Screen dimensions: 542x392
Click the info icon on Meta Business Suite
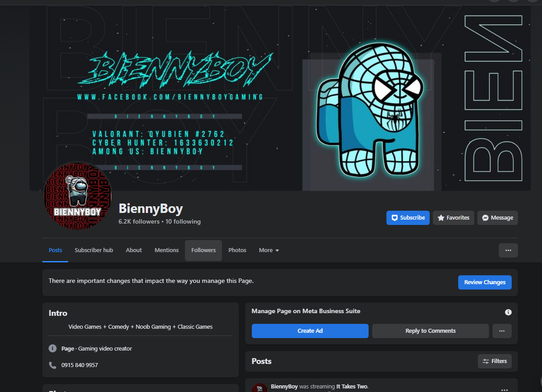tap(508, 312)
